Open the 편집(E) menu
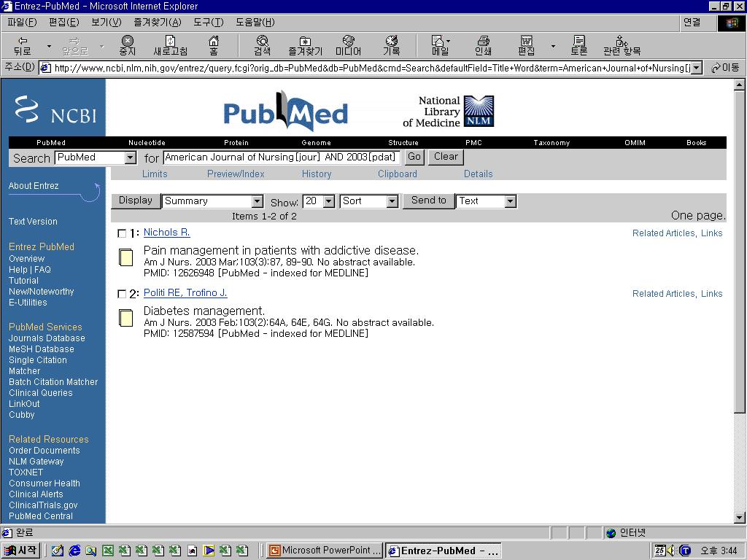Image resolution: width=747 pixels, height=560 pixels. [x=64, y=23]
